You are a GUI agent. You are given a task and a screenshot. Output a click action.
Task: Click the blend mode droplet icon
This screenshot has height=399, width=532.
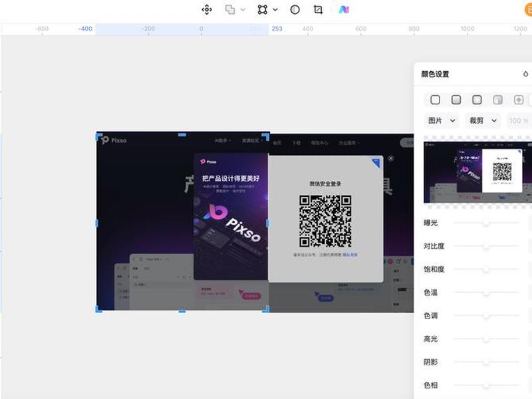(525, 74)
